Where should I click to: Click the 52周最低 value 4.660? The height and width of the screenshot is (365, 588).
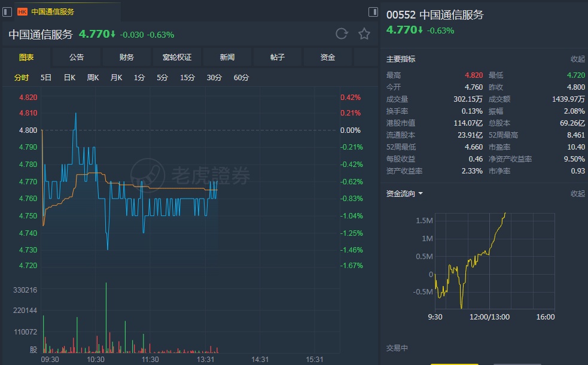(474, 147)
